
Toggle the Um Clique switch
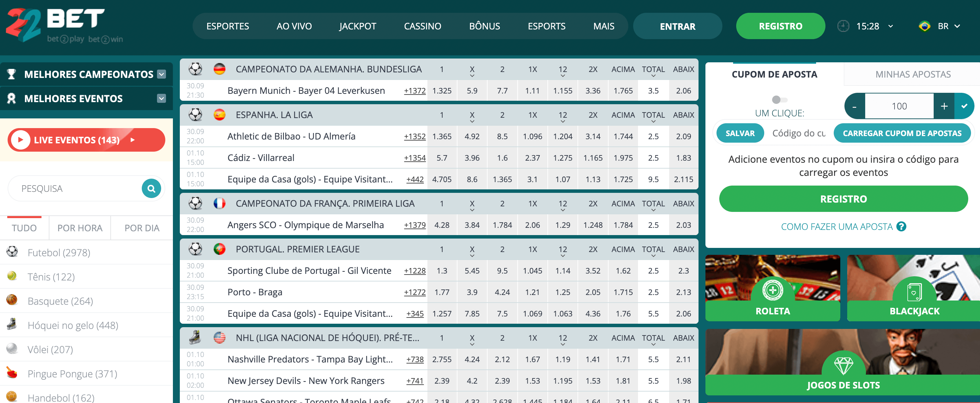pos(779,100)
